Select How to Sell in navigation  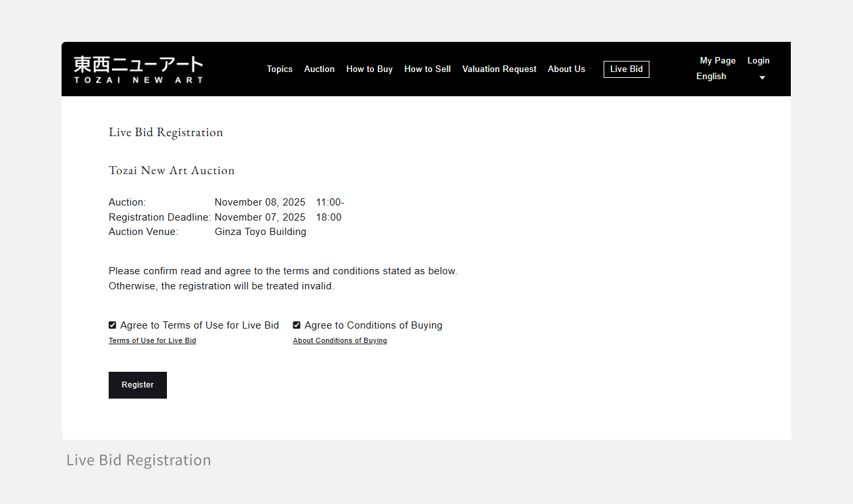[x=427, y=69]
